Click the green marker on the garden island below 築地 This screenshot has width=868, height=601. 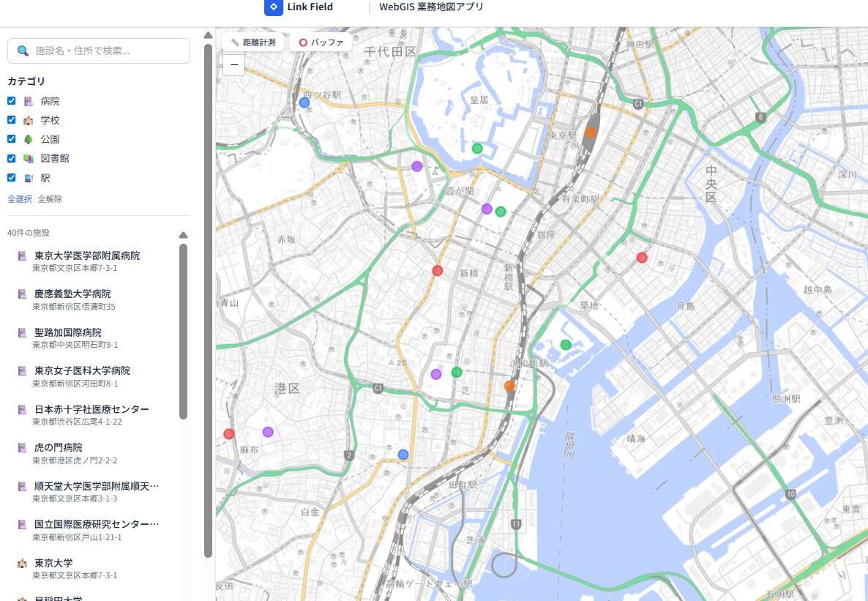click(x=565, y=345)
